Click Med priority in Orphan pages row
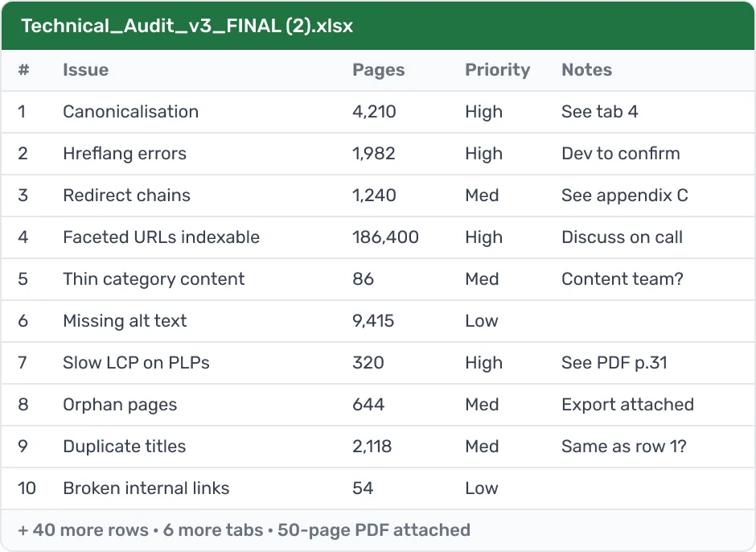 coord(482,405)
